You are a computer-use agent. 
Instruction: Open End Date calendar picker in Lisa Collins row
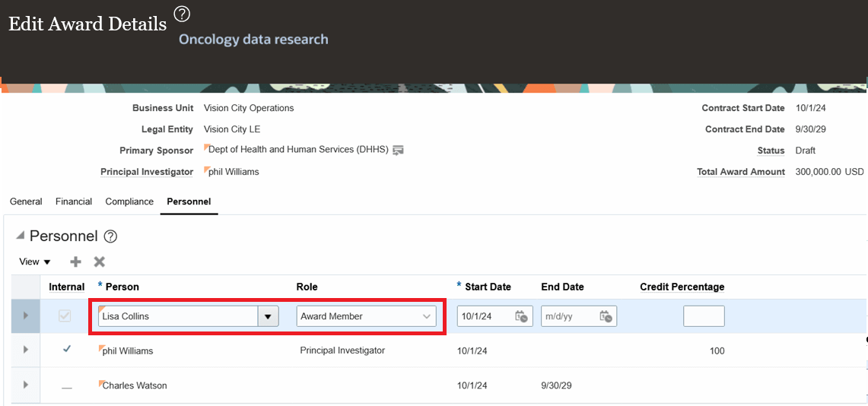(606, 316)
